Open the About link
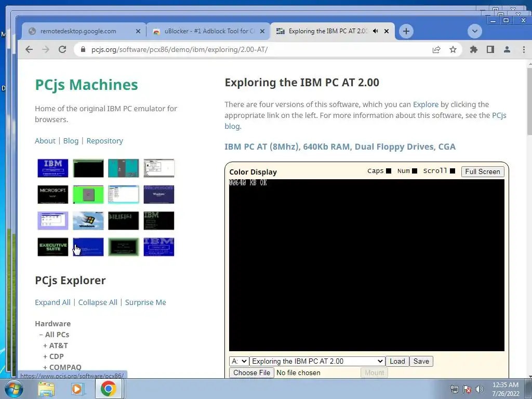The height and width of the screenshot is (399, 532). [45, 141]
